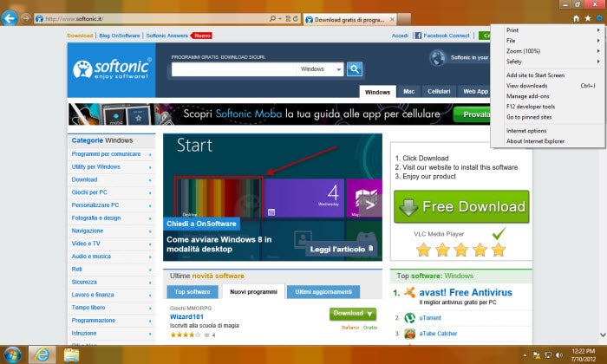This screenshot has width=607, height=364.
Task: Open the Windows platform dropdown
Action: [x=323, y=69]
